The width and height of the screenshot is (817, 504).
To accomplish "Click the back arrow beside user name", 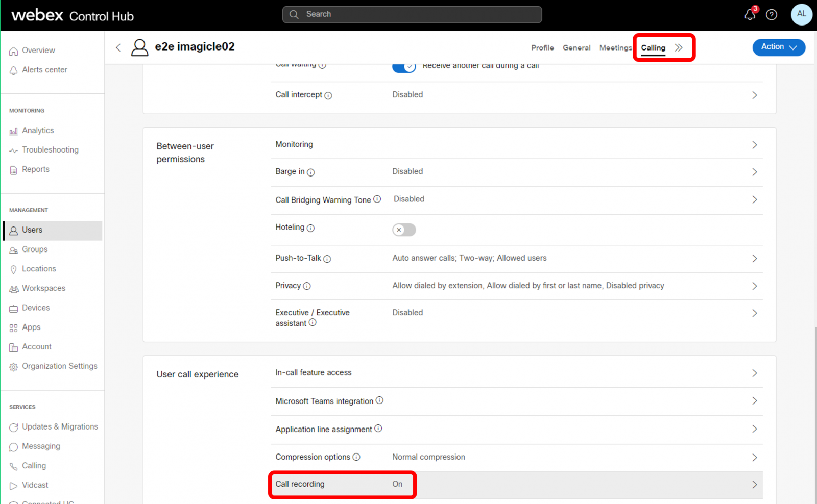I will pos(118,47).
